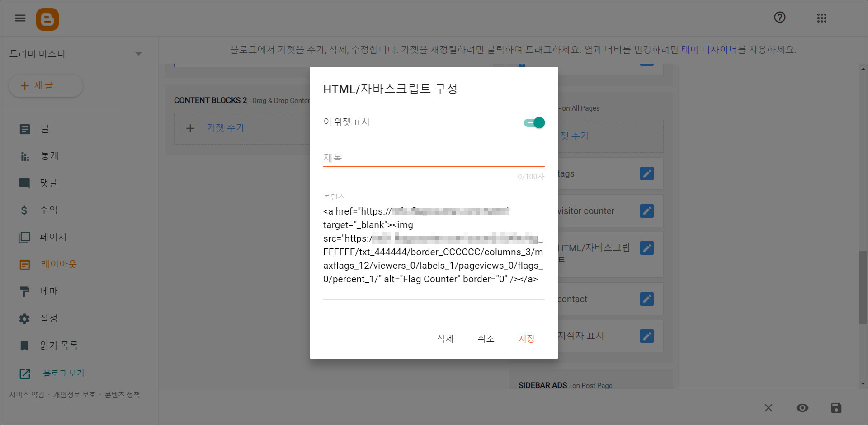
Task: Click the scrollbar down arrow
Action: pyautogui.click(x=863, y=384)
